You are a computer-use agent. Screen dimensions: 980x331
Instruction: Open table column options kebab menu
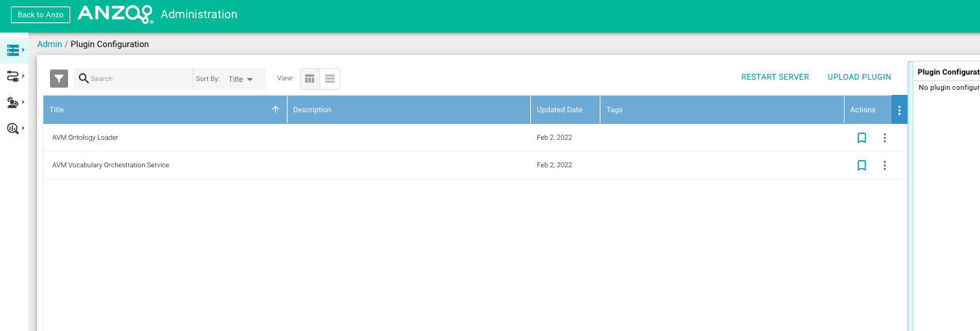(899, 110)
